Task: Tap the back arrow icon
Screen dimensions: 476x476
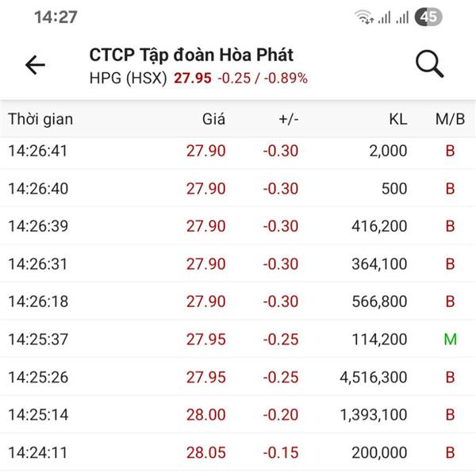Action: 35,65
